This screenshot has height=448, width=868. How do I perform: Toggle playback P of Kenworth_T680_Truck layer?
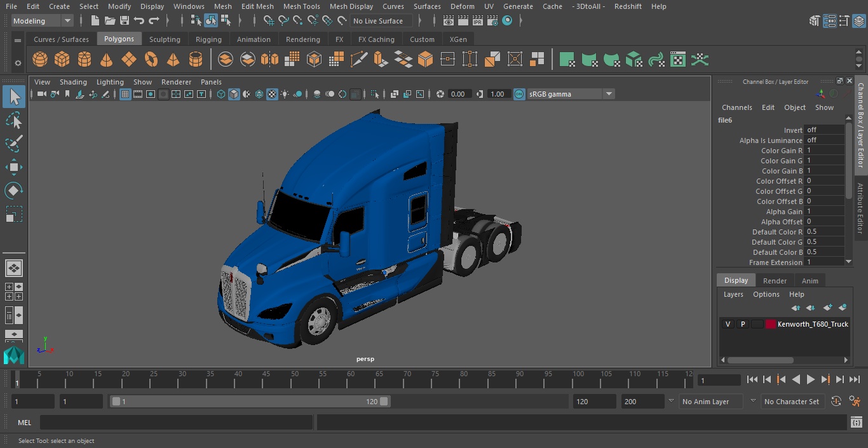tap(742, 324)
